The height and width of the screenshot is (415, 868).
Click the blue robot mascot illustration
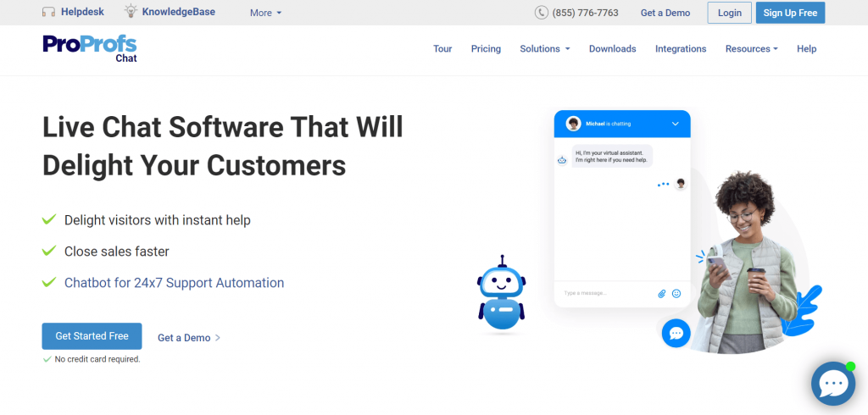pos(501,293)
